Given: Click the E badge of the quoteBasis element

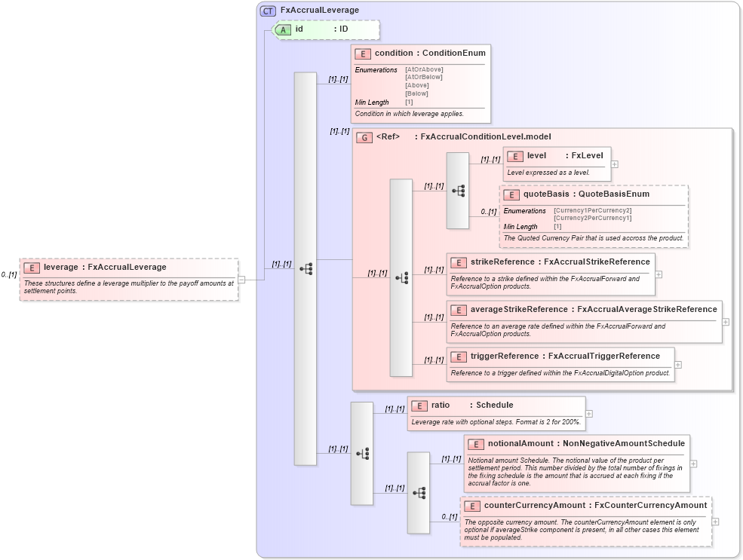Looking at the screenshot, I should [511, 194].
